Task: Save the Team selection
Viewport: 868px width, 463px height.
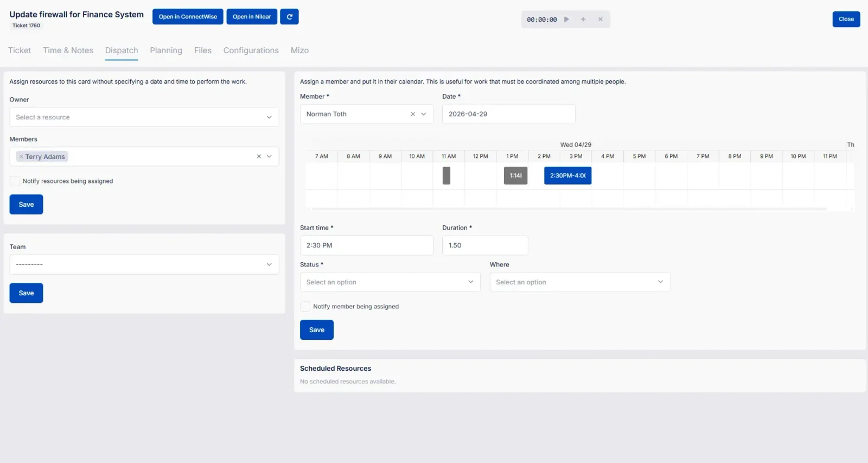Action: pos(26,293)
